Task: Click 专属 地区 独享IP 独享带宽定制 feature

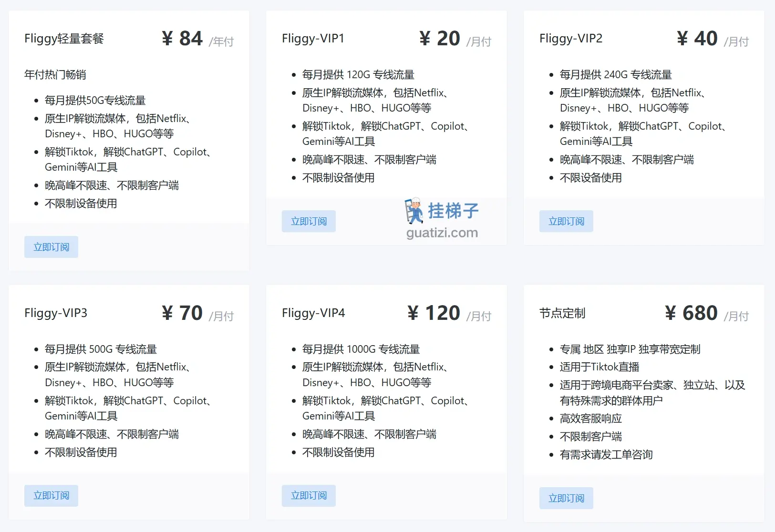Action: pyautogui.click(x=630, y=349)
